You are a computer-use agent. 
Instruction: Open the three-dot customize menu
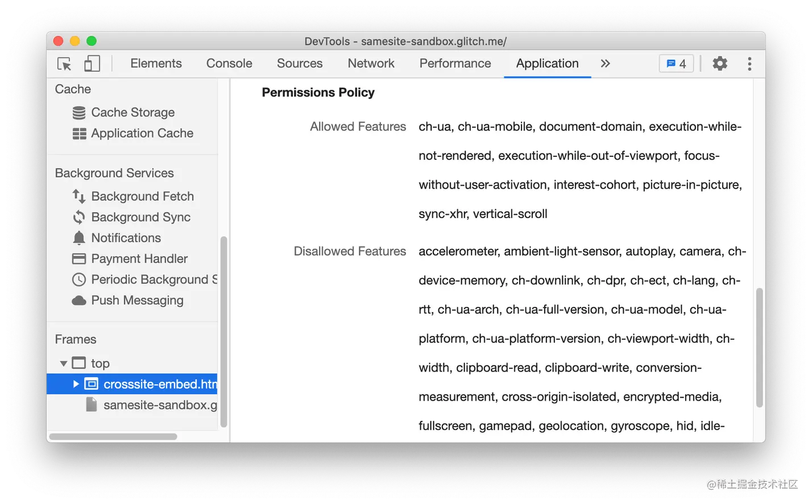(x=749, y=64)
